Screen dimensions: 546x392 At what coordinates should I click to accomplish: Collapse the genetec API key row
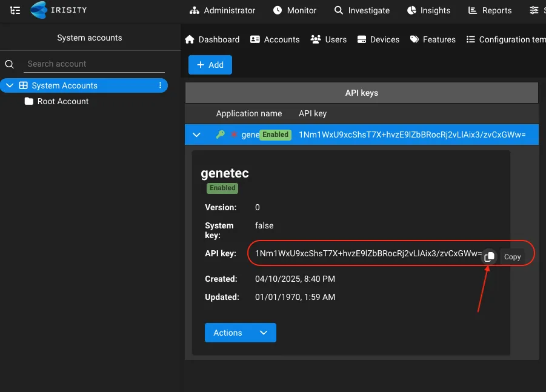[x=196, y=135]
